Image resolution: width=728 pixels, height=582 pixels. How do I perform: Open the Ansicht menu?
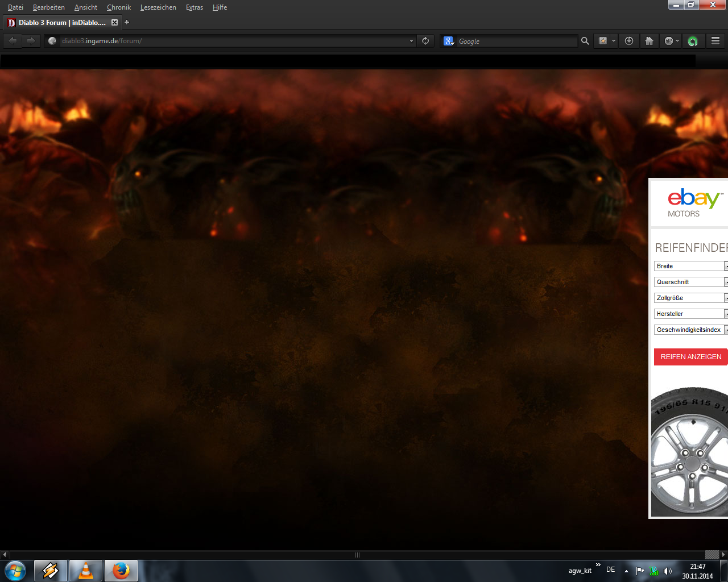click(86, 7)
